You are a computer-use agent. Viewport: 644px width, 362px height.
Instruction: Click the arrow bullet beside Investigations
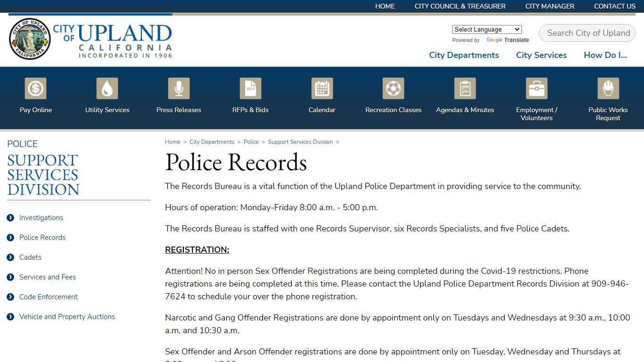pos(10,218)
